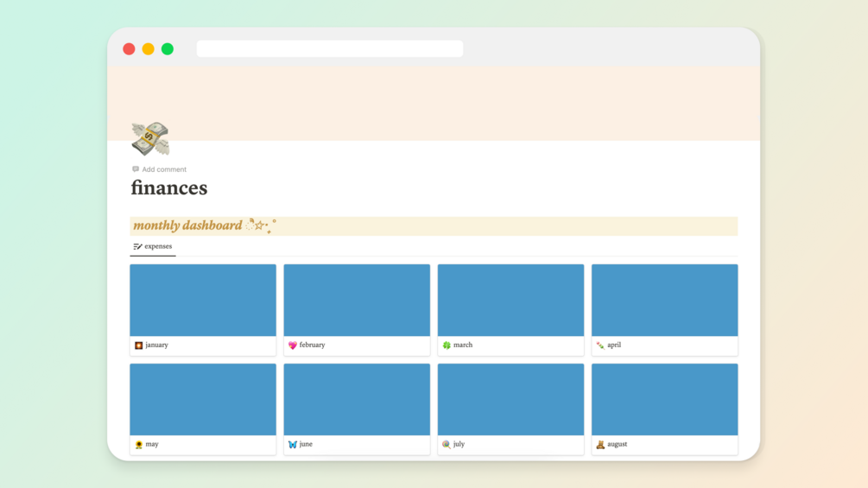Click the august teddy bear emoji icon
The image size is (868, 488).
tap(600, 444)
